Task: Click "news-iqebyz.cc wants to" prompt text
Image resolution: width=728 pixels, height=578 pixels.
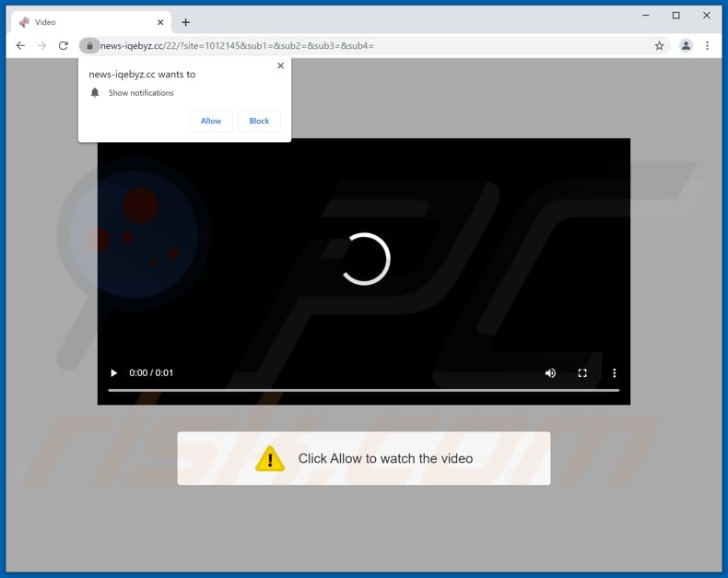Action: (x=142, y=75)
